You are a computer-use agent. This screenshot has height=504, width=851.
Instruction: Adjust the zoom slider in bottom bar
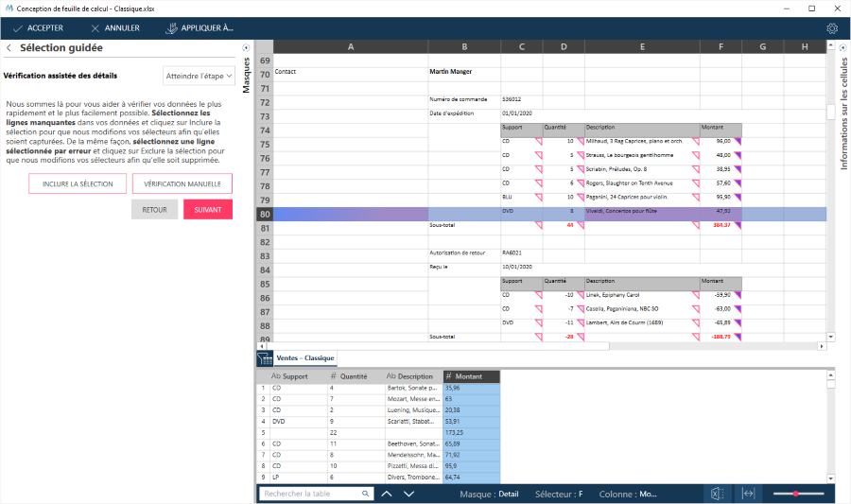coord(796,494)
